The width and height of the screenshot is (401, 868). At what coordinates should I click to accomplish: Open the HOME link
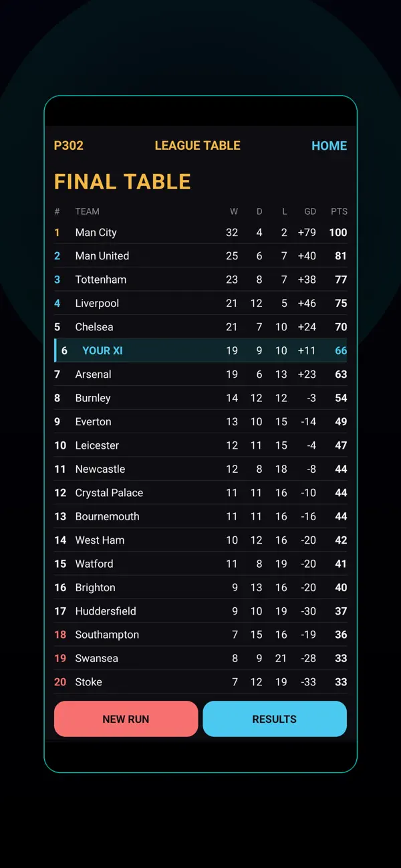329,146
